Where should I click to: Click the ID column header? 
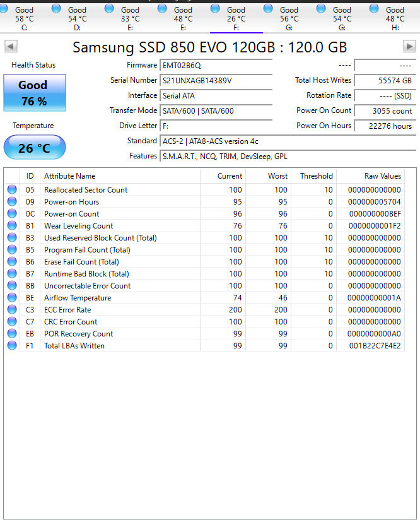pos(30,175)
